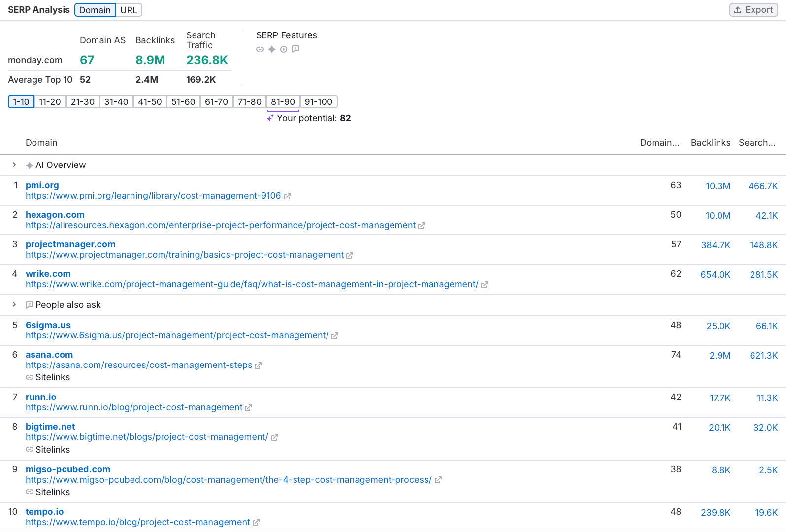Open external link icon for asana.com URL
Viewport: 786px width, 532px height.
(258, 366)
